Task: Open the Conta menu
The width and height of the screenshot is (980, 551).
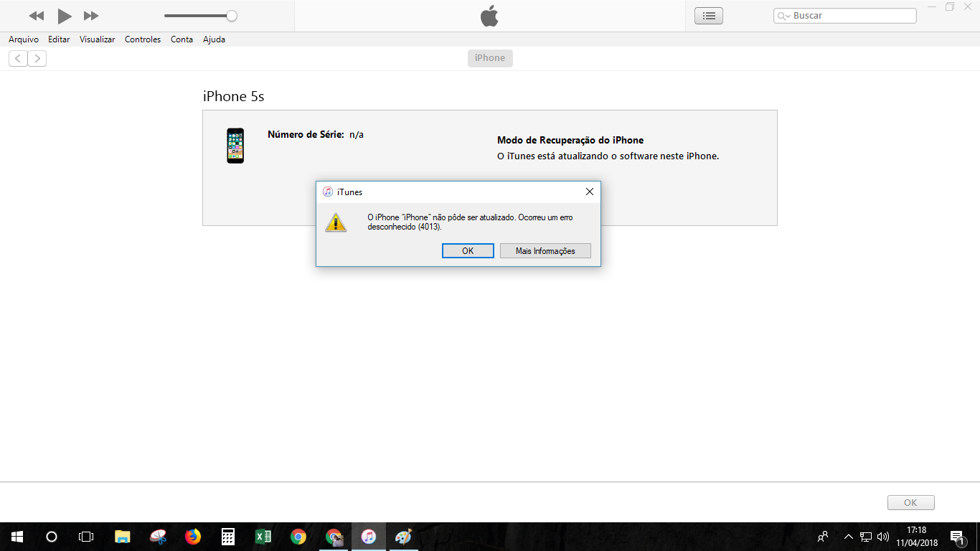Action: pyautogui.click(x=182, y=39)
